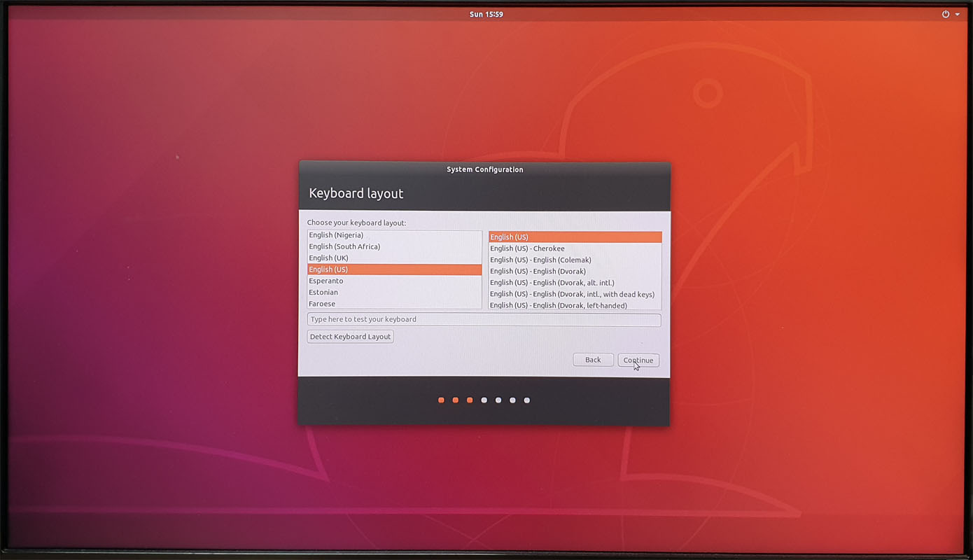The width and height of the screenshot is (973, 560).
Task: Expand the system menu dropdown arrow
Action: [957, 14]
